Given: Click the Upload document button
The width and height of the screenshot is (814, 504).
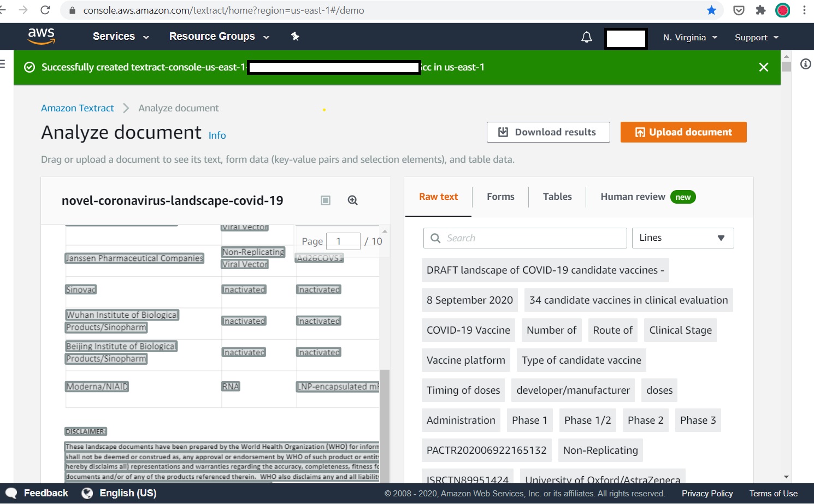Looking at the screenshot, I should [683, 132].
